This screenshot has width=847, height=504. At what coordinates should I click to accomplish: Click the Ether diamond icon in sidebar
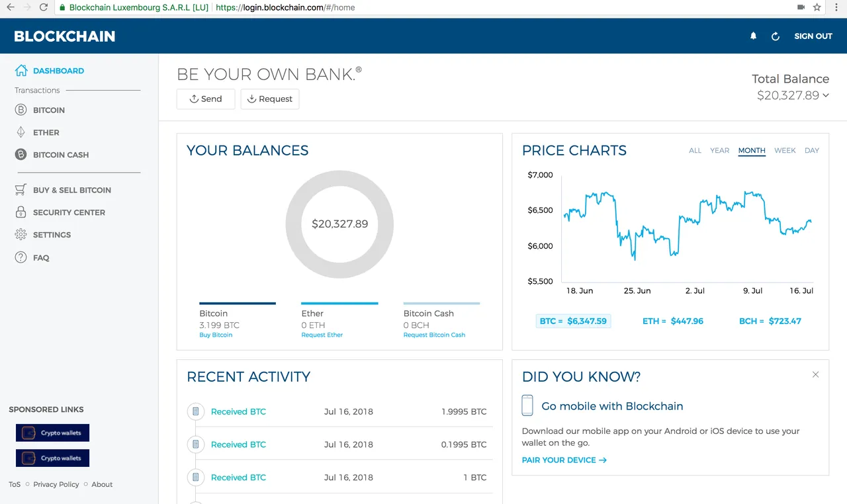click(x=21, y=132)
